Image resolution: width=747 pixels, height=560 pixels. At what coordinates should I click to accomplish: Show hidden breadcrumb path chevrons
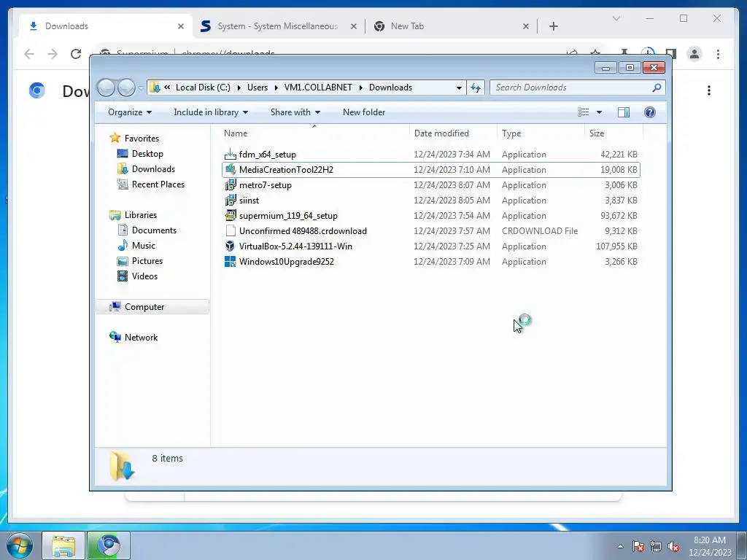click(x=167, y=87)
